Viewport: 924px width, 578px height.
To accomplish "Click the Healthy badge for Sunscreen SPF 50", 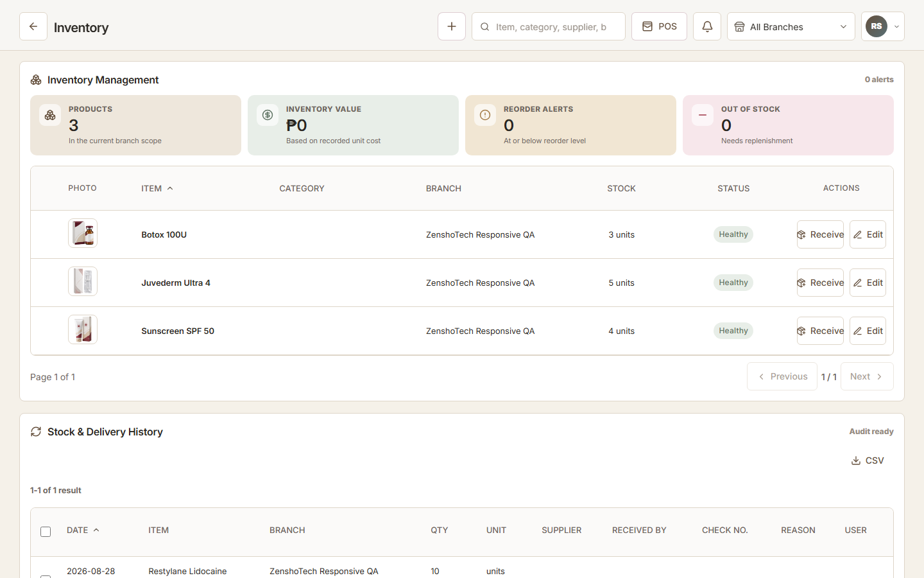I will (733, 331).
